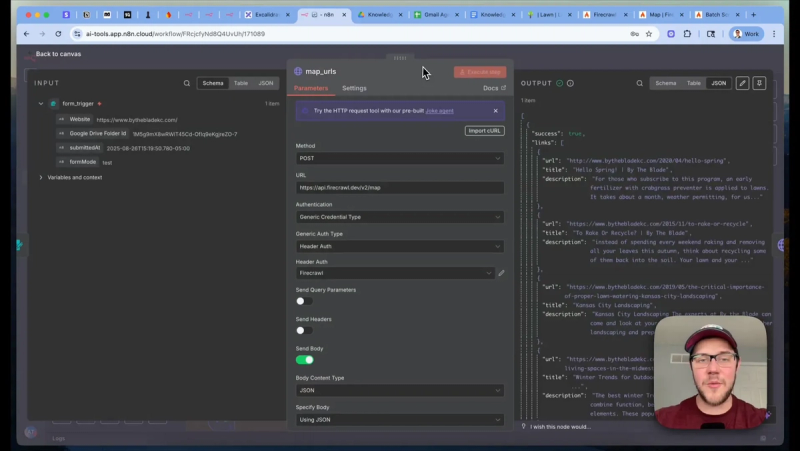Click the lightbulb icon beside 'I wish this node would'
Image resolution: width=800 pixels, height=451 pixels.
(x=523, y=427)
